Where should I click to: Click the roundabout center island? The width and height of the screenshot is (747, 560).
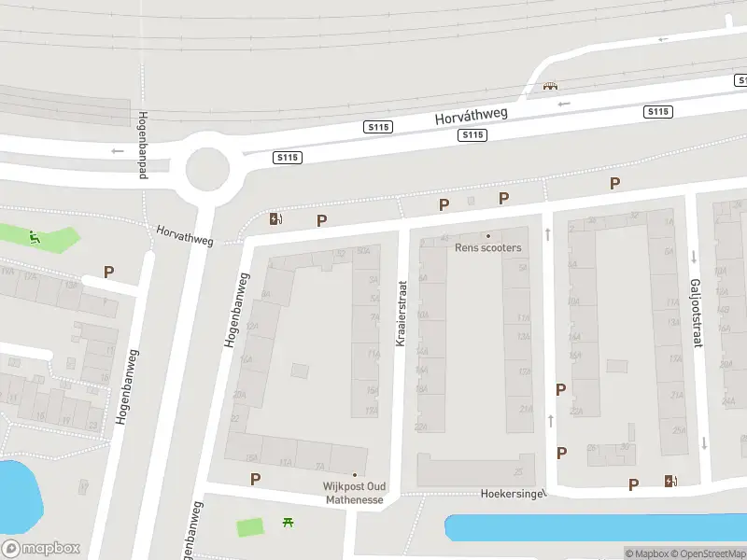(207, 169)
